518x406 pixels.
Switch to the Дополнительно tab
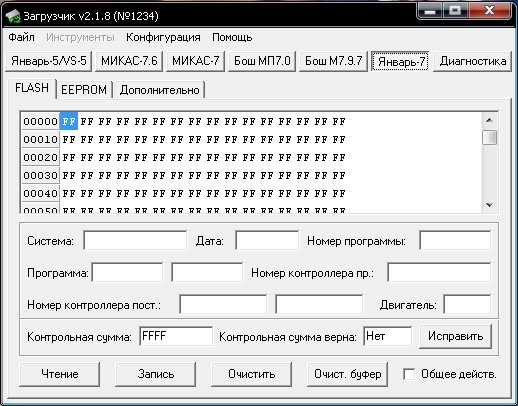[159, 90]
